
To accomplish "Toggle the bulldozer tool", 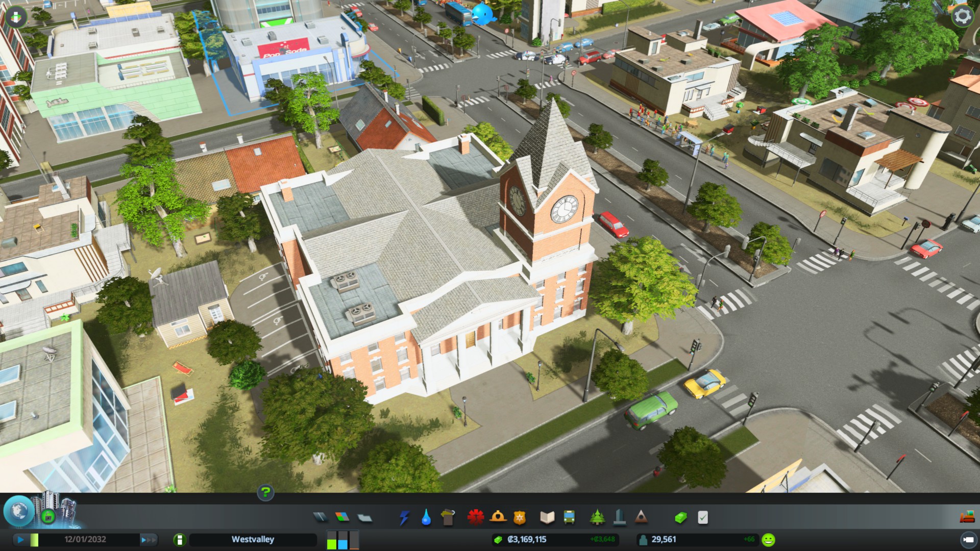I will point(967,517).
